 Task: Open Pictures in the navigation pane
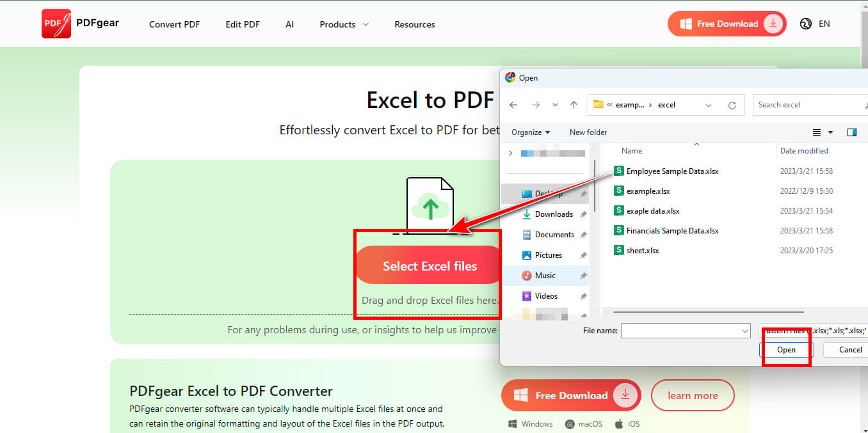coord(548,255)
